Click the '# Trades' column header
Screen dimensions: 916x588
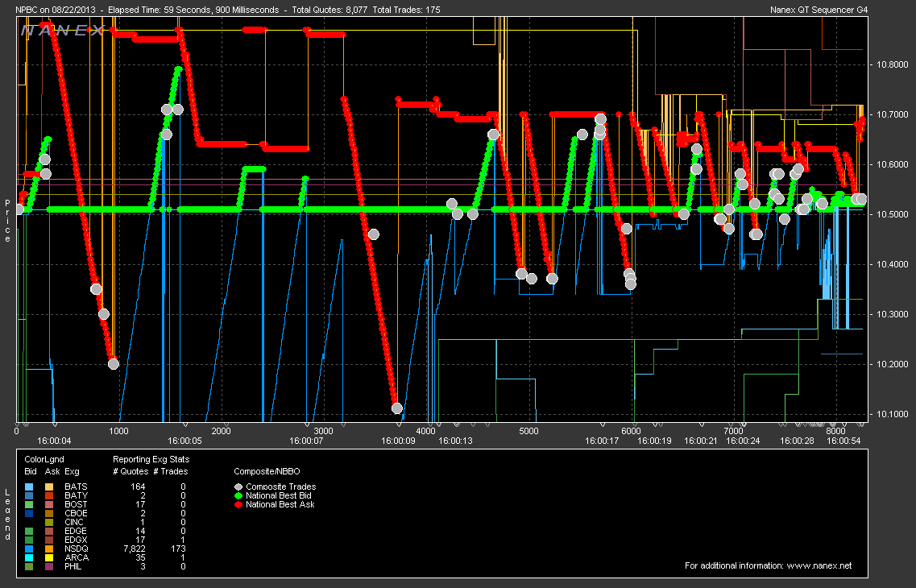pyautogui.click(x=171, y=471)
